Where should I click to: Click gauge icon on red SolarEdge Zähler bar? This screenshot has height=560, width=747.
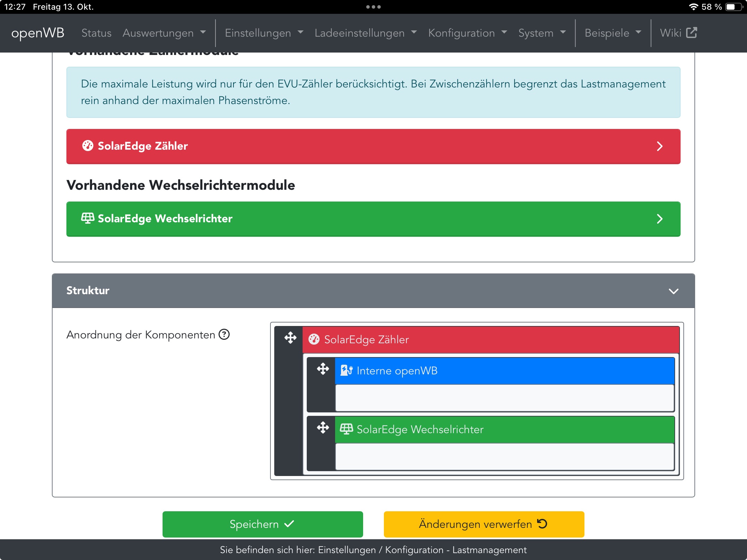87,146
